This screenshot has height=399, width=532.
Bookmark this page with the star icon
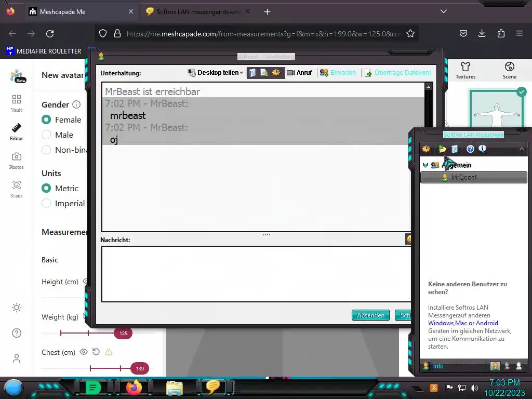[x=410, y=34]
